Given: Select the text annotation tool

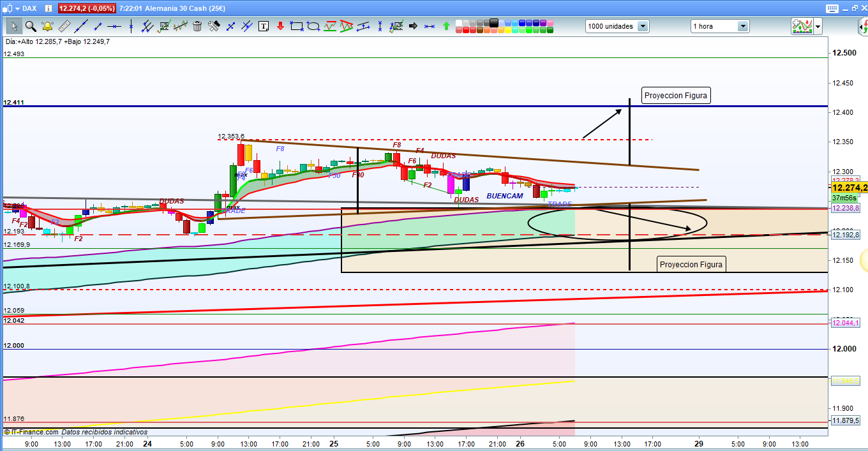Looking at the screenshot, I should coord(264,26).
